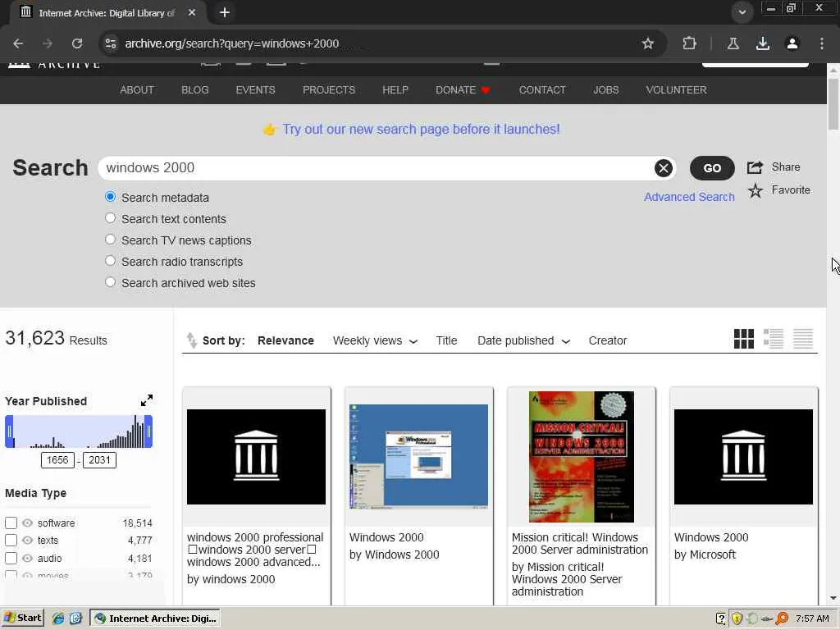Image resolution: width=840 pixels, height=630 pixels.
Task: Open the Chrome three-dot menu
Action: tap(822, 43)
